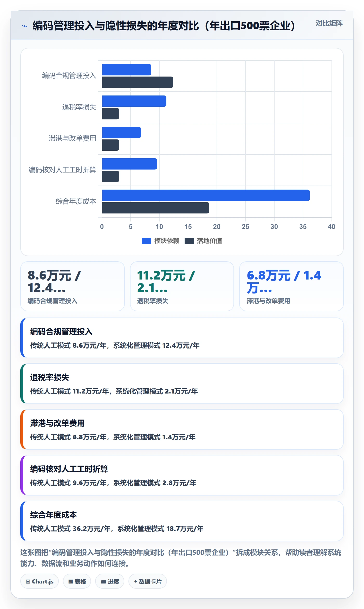Click the chart title heading text
The image size is (364, 609).
coord(164,26)
